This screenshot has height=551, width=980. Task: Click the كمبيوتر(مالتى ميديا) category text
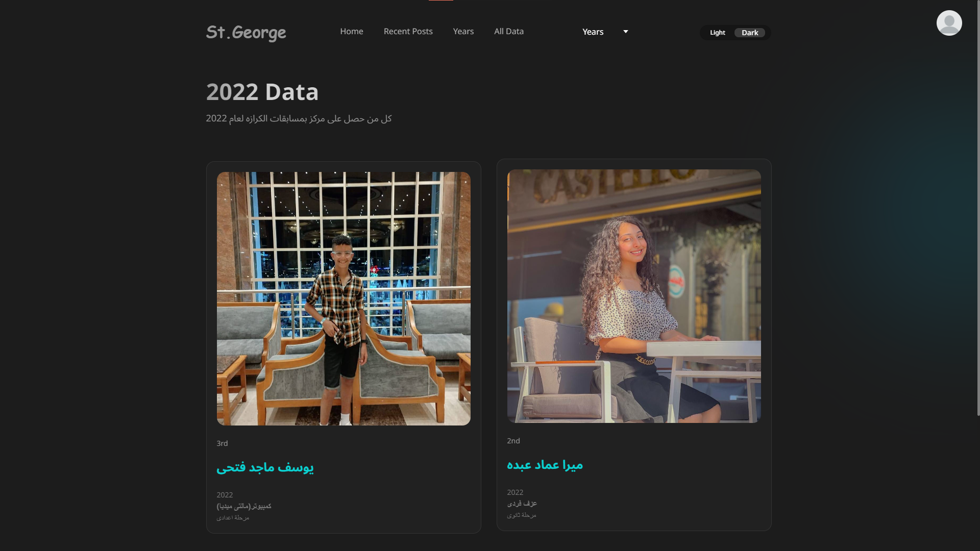tap(243, 506)
